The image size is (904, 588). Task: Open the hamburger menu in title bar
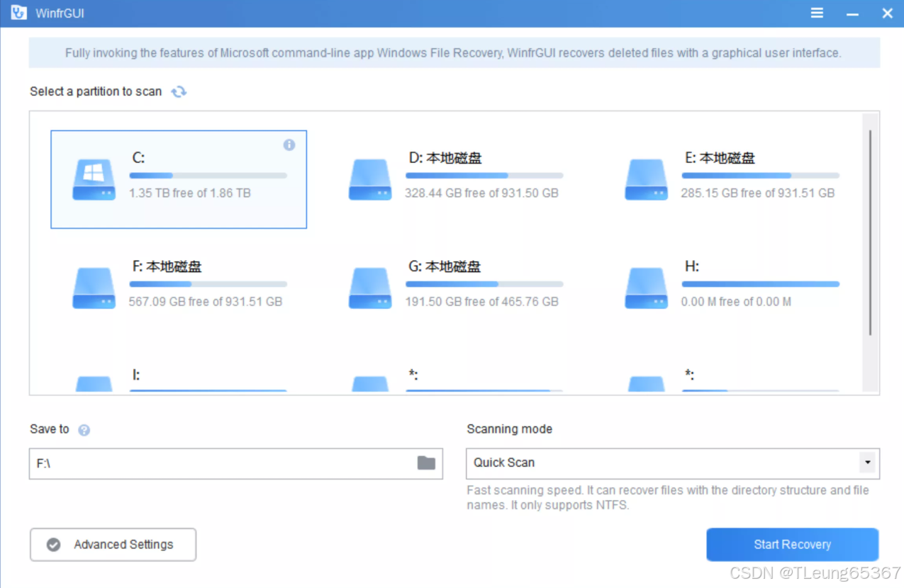817,13
